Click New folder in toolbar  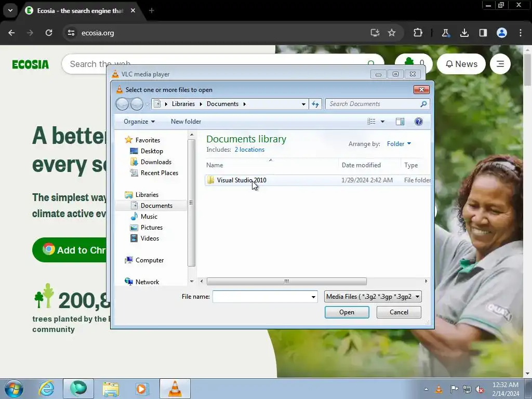(186, 122)
